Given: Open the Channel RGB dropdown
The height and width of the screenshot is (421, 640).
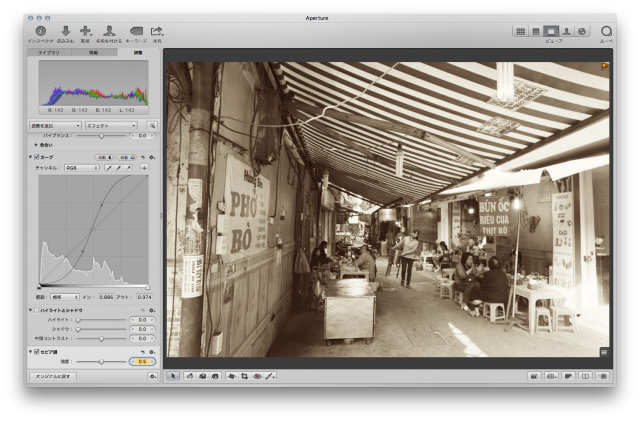Looking at the screenshot, I should click(x=82, y=168).
